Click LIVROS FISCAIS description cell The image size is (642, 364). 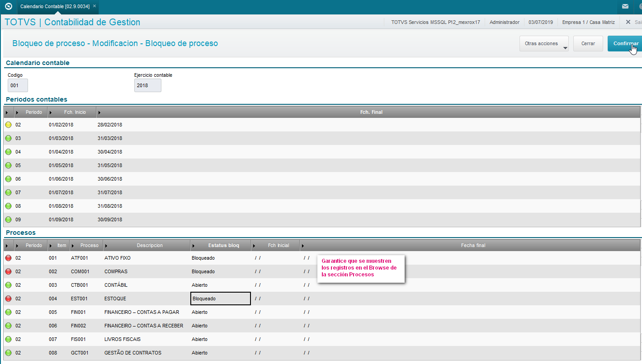point(123,339)
